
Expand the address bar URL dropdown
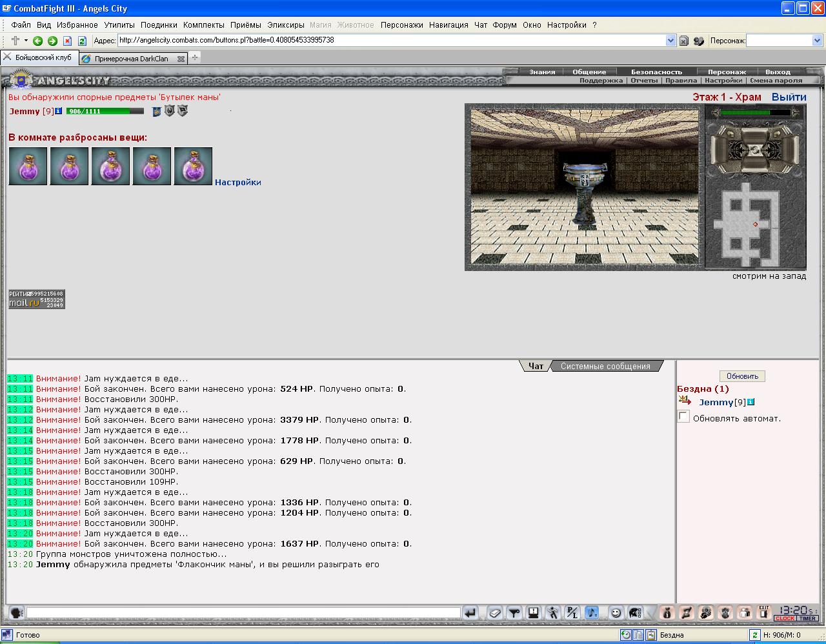670,41
